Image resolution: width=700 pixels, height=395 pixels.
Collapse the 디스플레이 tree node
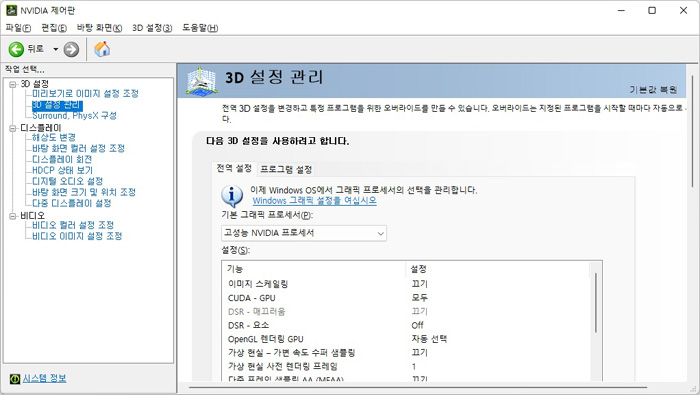(12, 128)
